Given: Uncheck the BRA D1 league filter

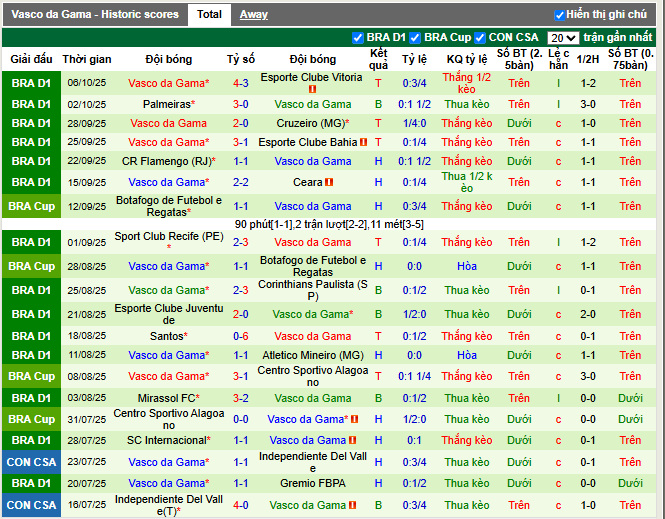Looking at the screenshot, I should click(x=358, y=38).
